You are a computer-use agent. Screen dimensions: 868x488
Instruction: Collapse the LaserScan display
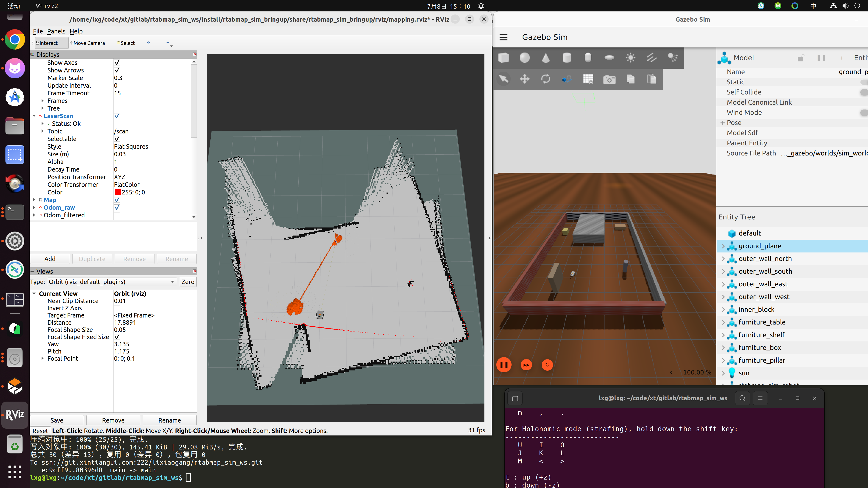point(34,116)
